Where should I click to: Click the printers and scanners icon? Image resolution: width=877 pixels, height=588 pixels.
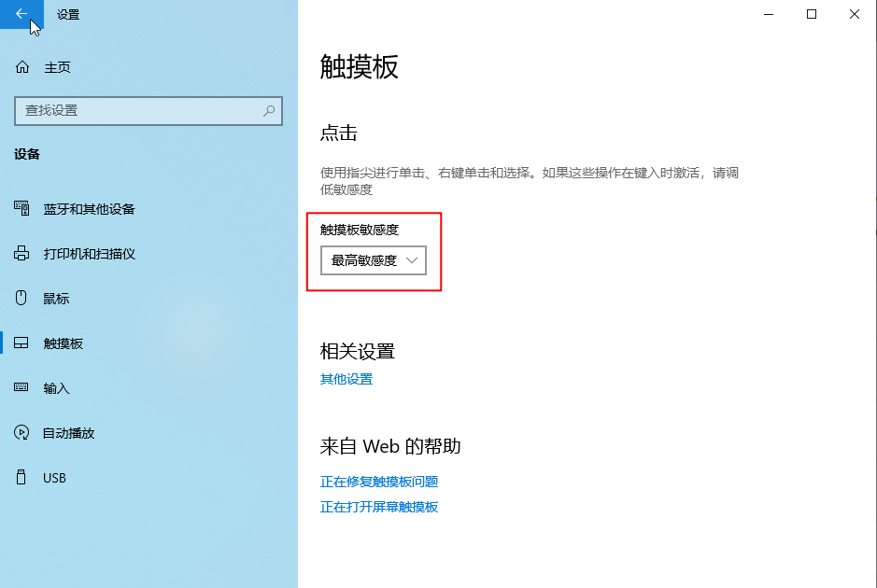pos(20,254)
